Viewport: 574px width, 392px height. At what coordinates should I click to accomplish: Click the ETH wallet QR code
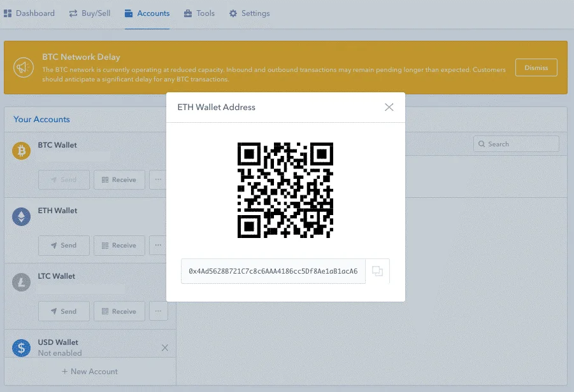(285, 190)
